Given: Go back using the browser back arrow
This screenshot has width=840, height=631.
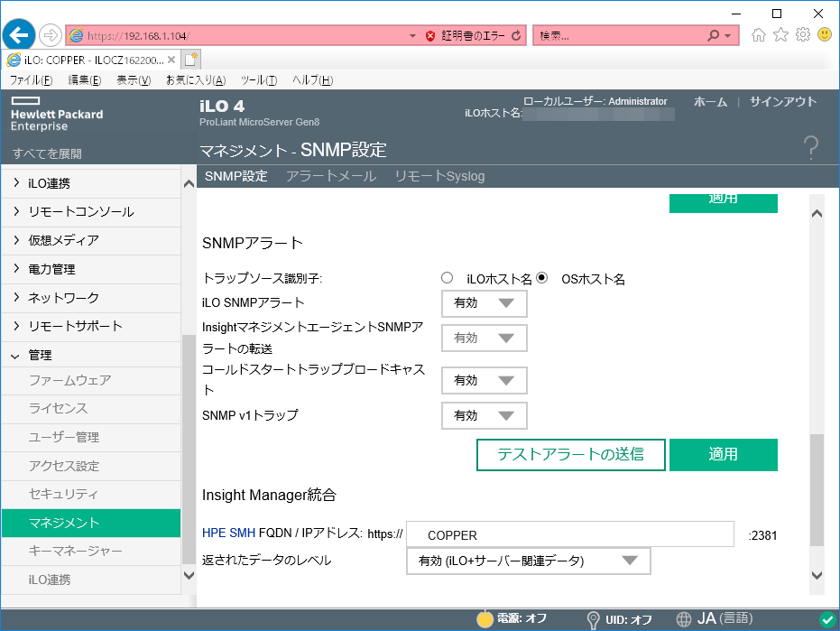Looking at the screenshot, I should coord(19,35).
